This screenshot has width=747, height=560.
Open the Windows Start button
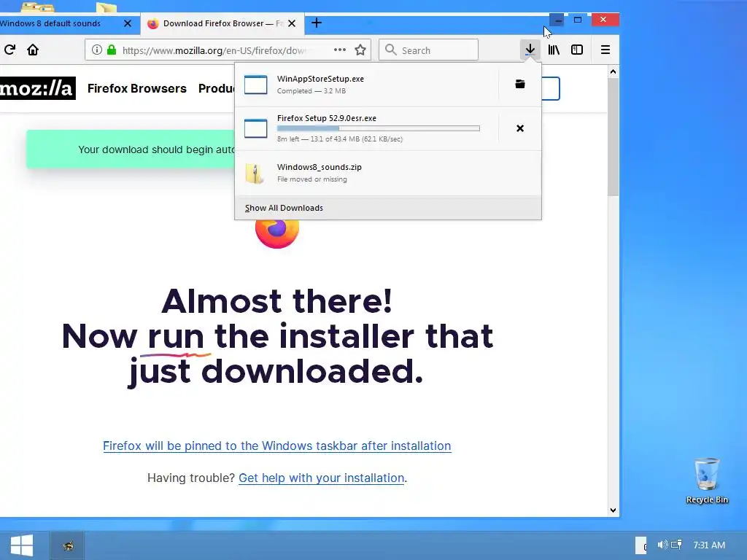click(x=21, y=545)
